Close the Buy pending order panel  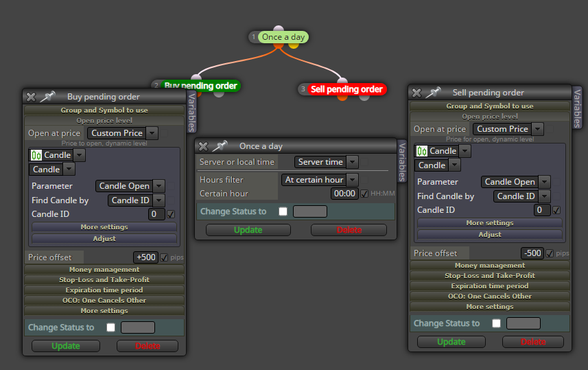(x=31, y=97)
